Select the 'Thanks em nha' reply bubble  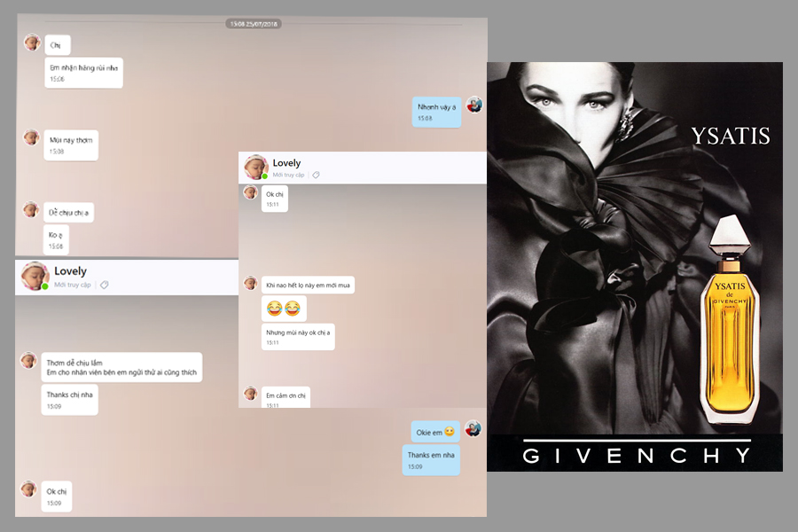coord(431,460)
